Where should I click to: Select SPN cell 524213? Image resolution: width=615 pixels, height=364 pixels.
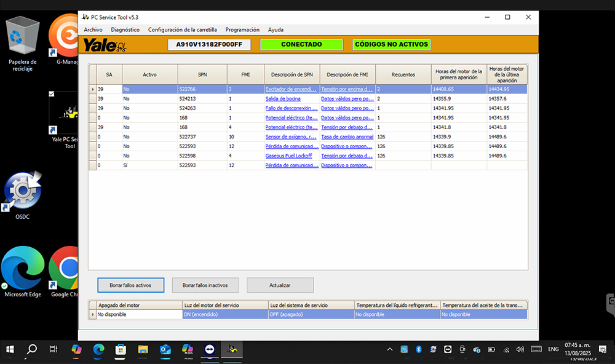pyautogui.click(x=202, y=99)
